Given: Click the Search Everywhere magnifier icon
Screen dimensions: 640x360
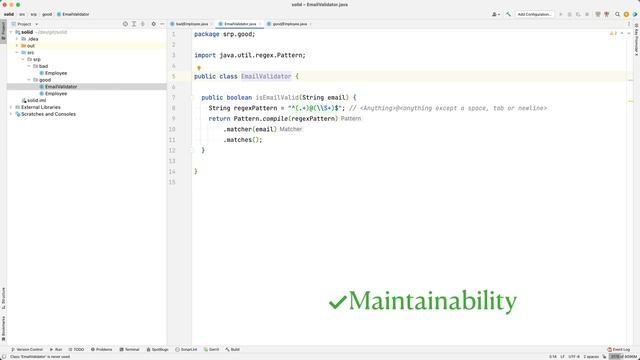Looking at the screenshot, I should coord(618,14).
